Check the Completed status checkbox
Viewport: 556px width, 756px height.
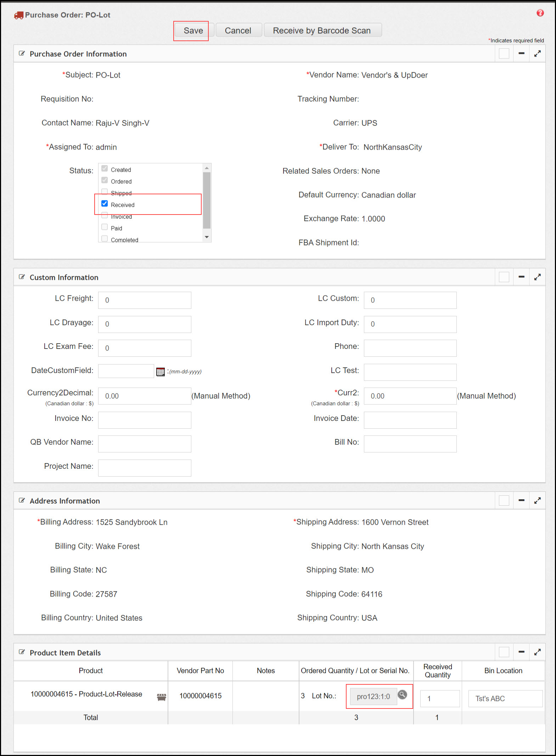click(105, 239)
